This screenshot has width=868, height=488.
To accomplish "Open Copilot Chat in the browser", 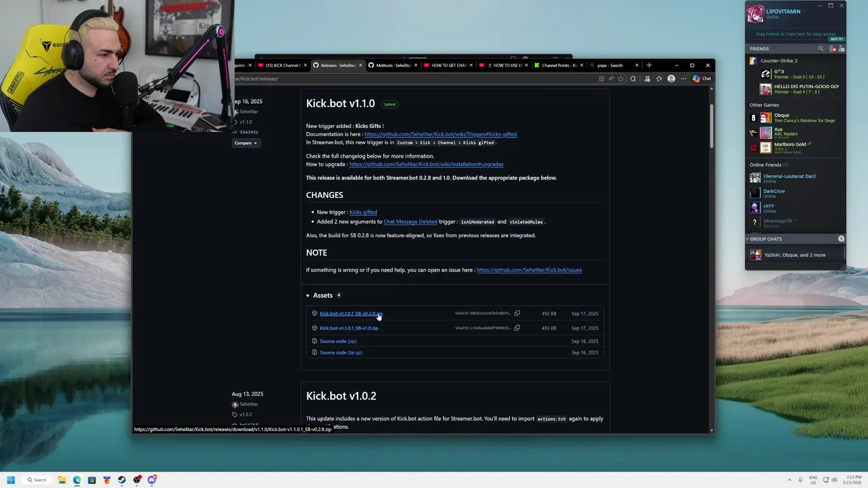I will click(702, 79).
